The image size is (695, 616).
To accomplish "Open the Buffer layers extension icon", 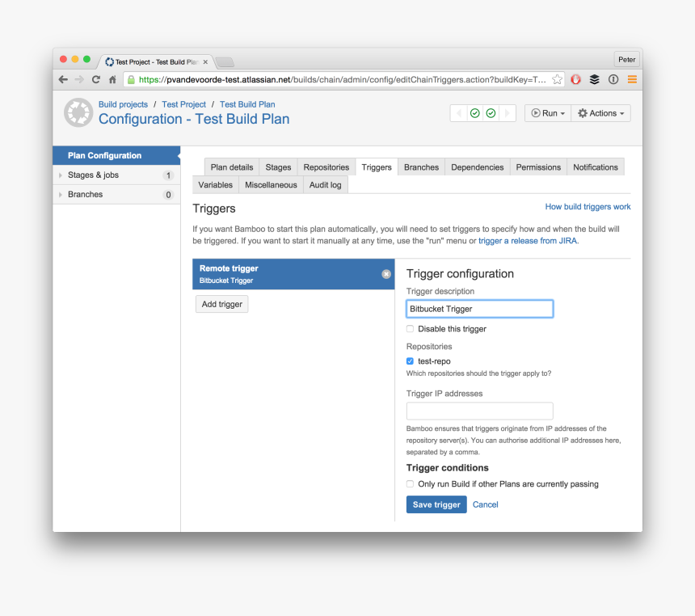I will pyautogui.click(x=594, y=80).
